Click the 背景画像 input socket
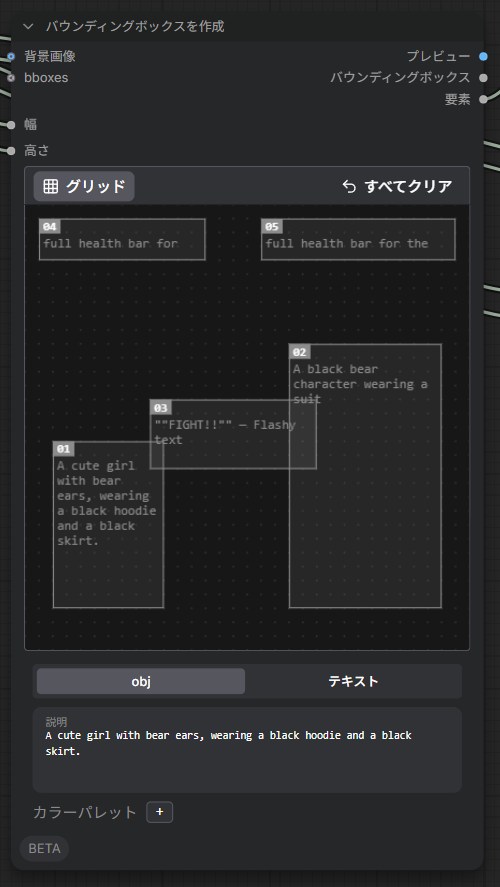 pyautogui.click(x=10, y=56)
